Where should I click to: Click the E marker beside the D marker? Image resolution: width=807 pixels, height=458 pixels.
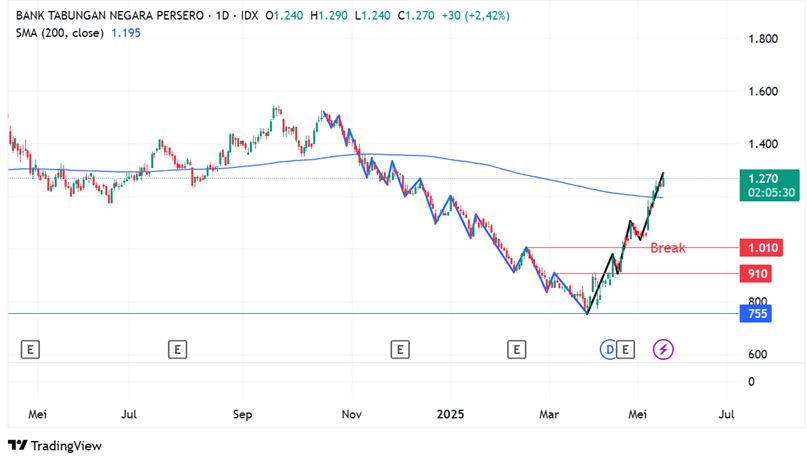pyautogui.click(x=626, y=349)
